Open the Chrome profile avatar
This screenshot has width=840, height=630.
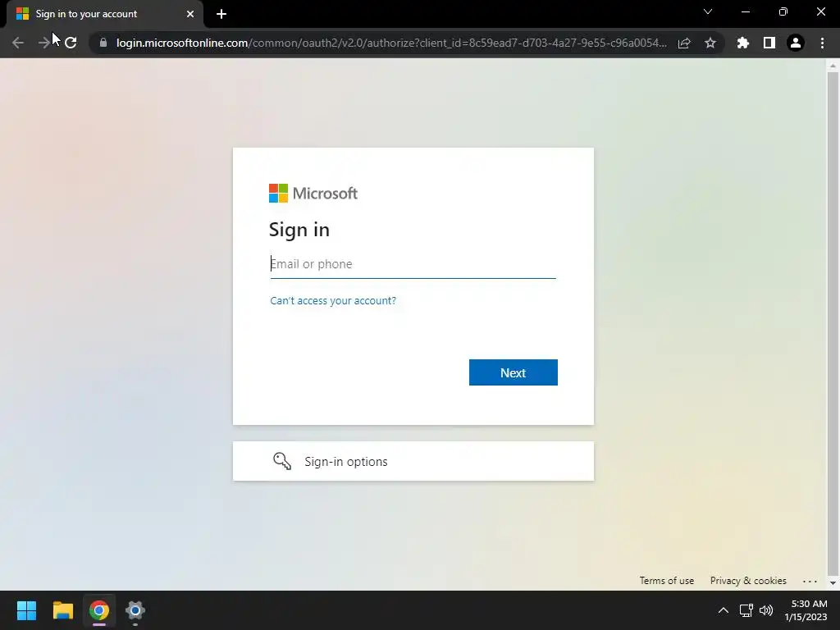[x=796, y=43]
